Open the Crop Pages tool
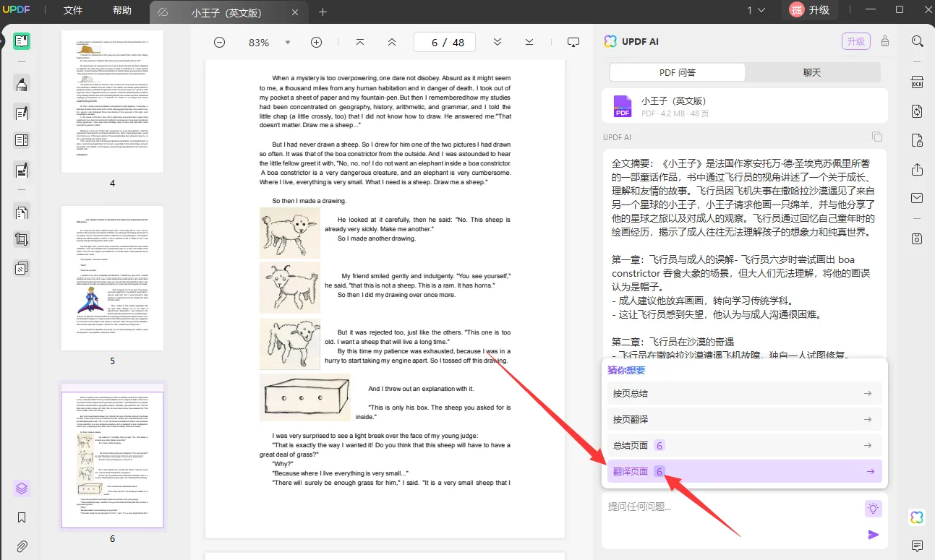935x560 pixels. point(22,239)
